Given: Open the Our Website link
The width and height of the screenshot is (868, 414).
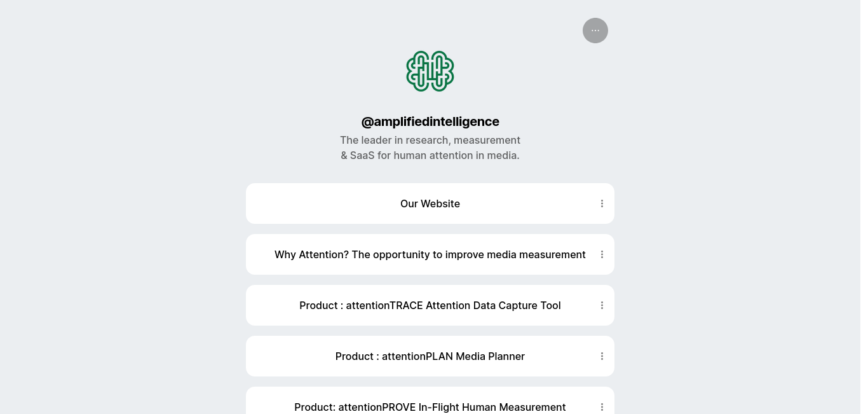Looking at the screenshot, I should (430, 204).
